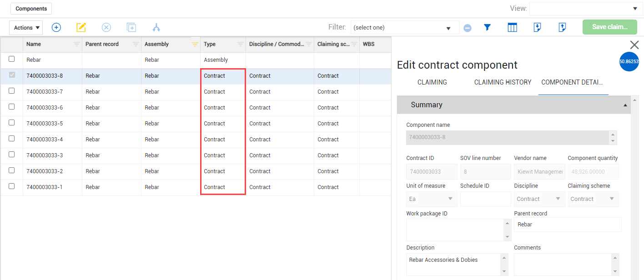Switch to the Claiming tab
Image resolution: width=644 pixels, height=280 pixels.
click(432, 82)
